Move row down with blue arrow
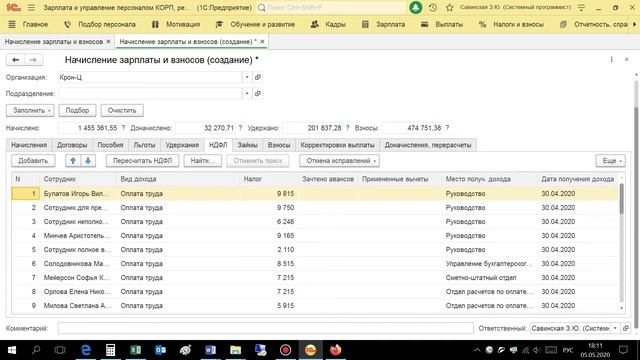 point(88,161)
